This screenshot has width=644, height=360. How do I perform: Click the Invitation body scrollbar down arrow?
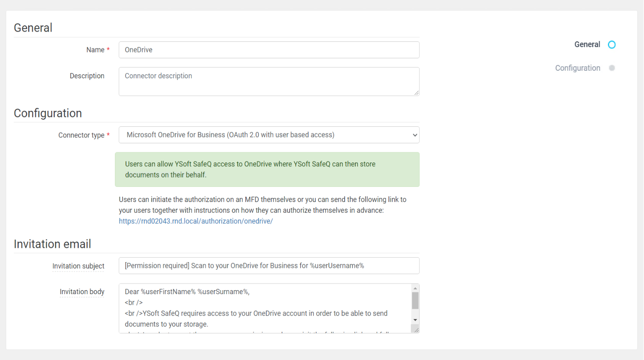click(x=415, y=320)
